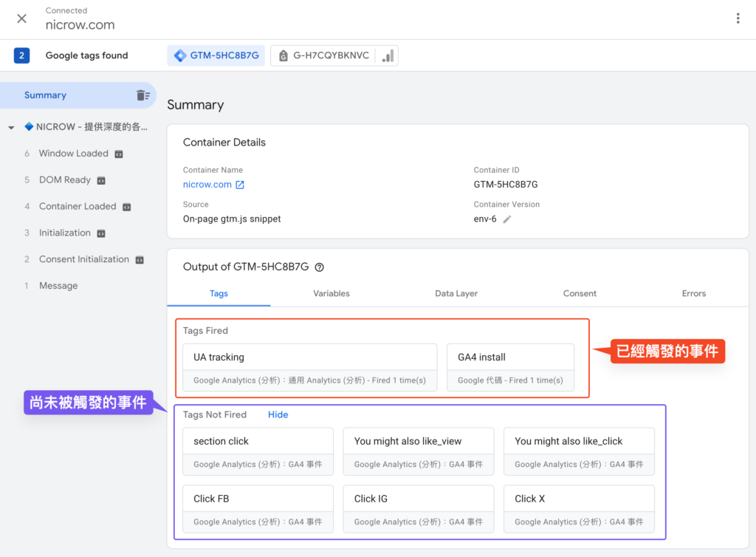Edit container version with pencil icon
This screenshot has height=557, width=756.
tap(506, 219)
